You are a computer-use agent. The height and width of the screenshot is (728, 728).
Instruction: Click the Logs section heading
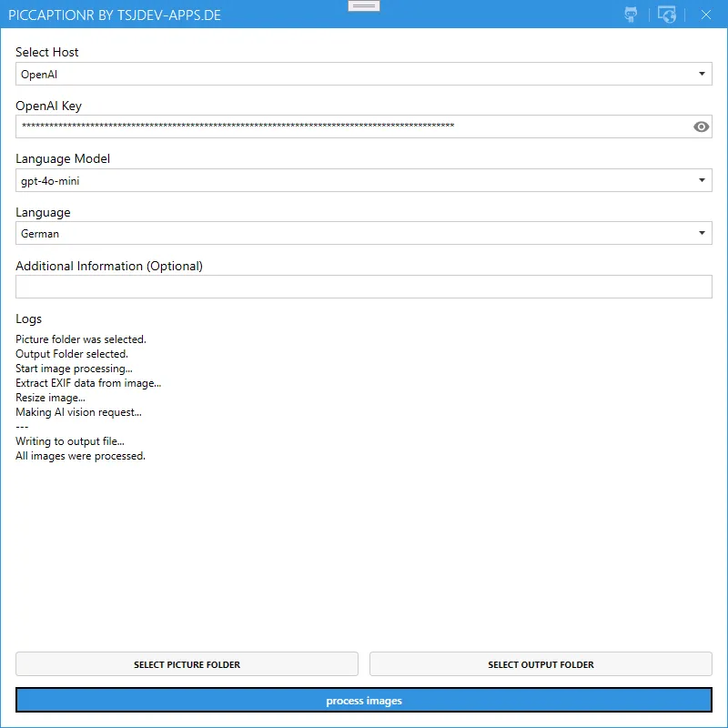[x=28, y=318]
